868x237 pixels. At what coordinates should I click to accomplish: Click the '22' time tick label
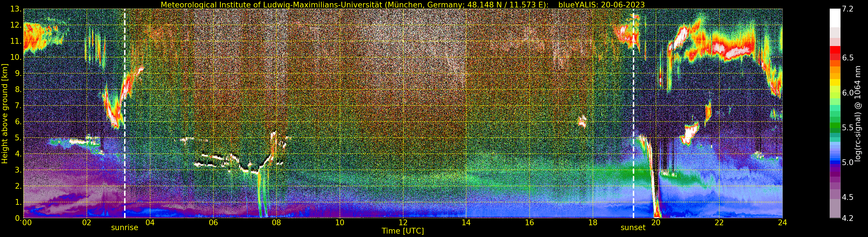click(x=719, y=223)
